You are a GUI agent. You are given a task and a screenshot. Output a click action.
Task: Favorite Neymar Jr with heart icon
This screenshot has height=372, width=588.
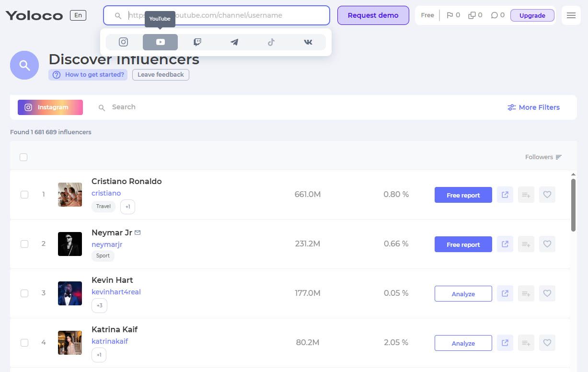(547, 244)
